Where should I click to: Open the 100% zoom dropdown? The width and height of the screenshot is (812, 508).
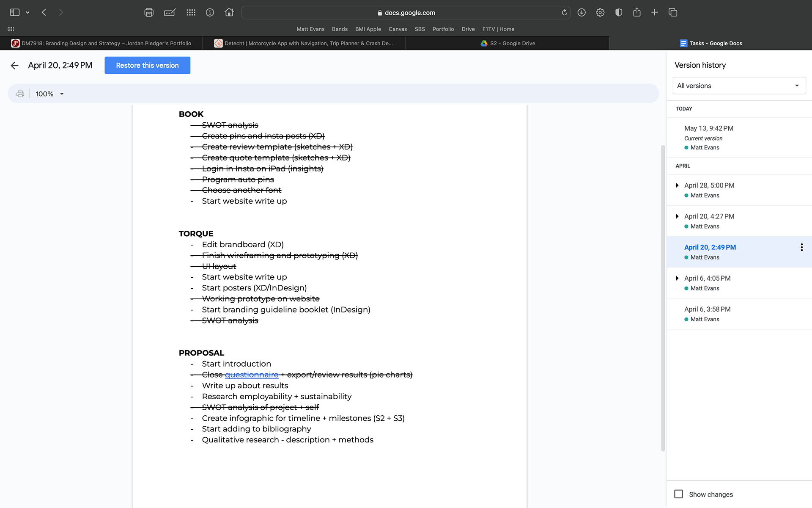tap(49, 94)
